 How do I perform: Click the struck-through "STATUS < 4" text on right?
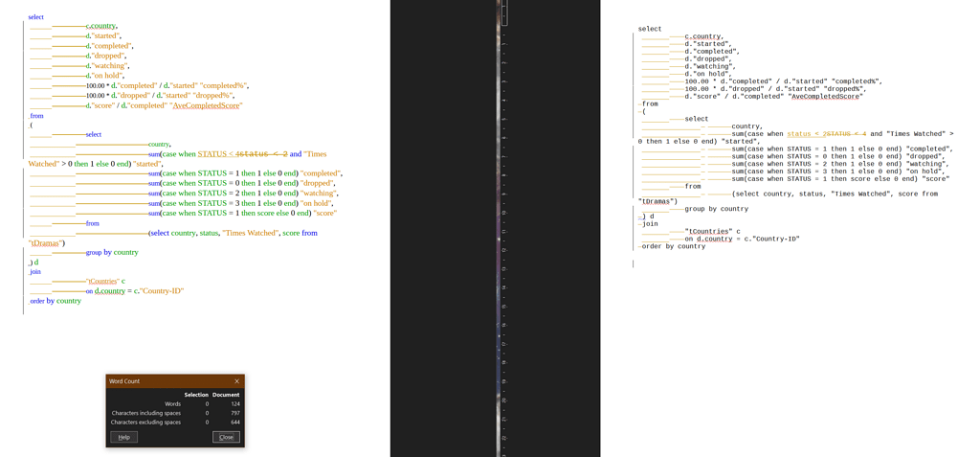846,134
